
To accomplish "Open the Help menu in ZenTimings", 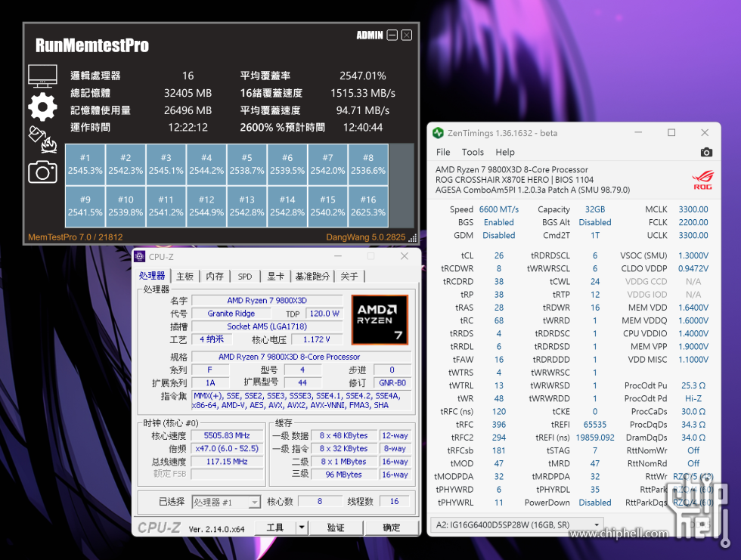I will pos(505,152).
